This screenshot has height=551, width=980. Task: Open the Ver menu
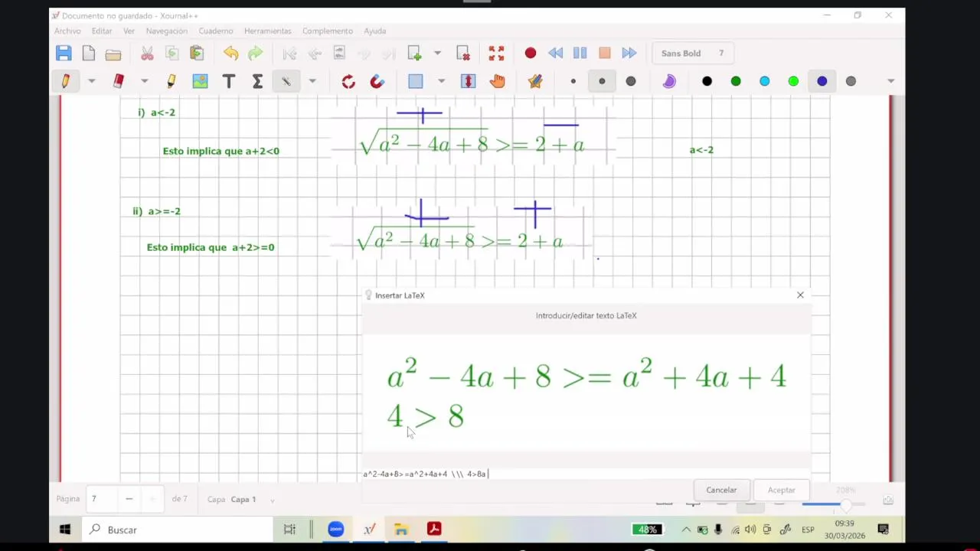pos(129,31)
